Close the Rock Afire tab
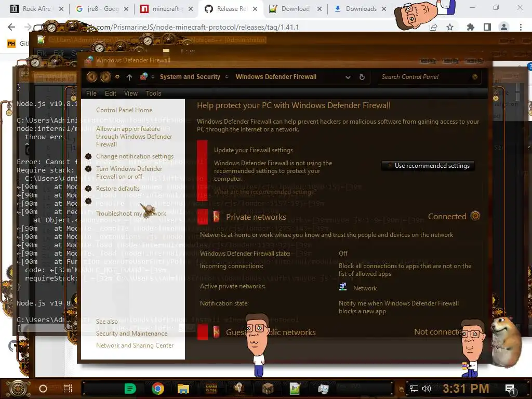 coord(61,9)
